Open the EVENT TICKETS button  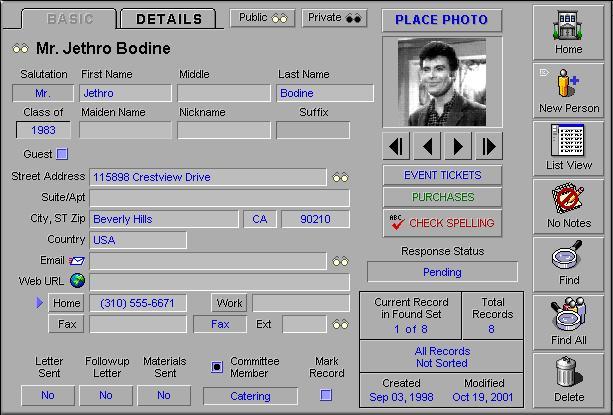pos(442,175)
